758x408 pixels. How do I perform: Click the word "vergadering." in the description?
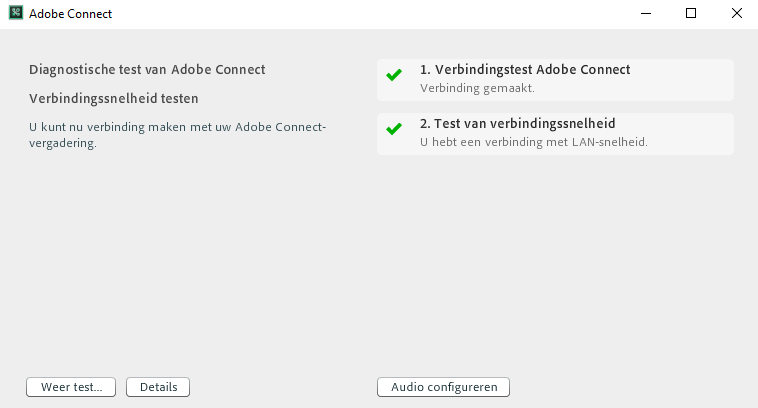pyautogui.click(x=62, y=143)
